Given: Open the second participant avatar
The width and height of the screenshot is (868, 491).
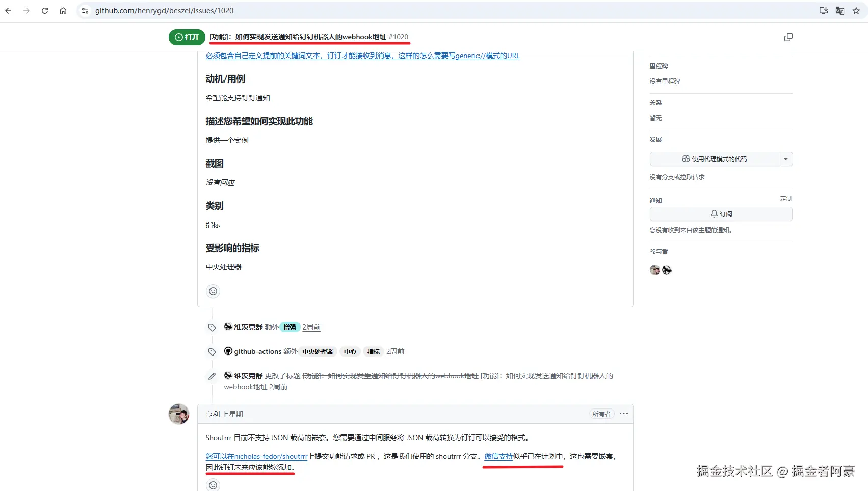Looking at the screenshot, I should [667, 270].
